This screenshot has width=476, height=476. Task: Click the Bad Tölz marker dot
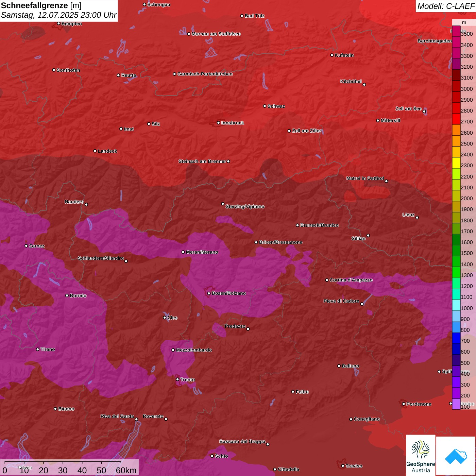pos(242,16)
